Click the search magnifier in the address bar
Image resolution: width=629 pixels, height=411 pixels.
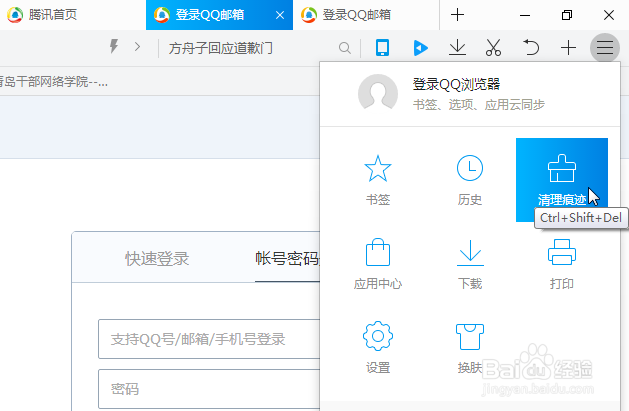pyautogui.click(x=345, y=48)
